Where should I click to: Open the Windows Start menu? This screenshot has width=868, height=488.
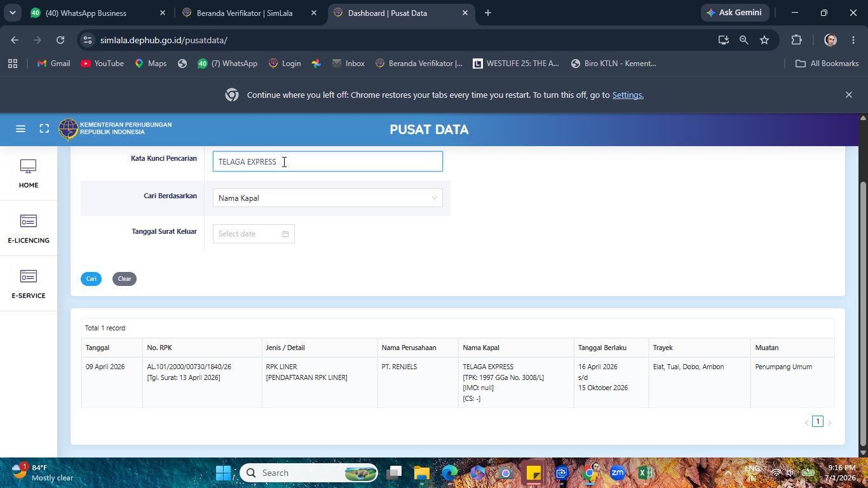click(223, 473)
